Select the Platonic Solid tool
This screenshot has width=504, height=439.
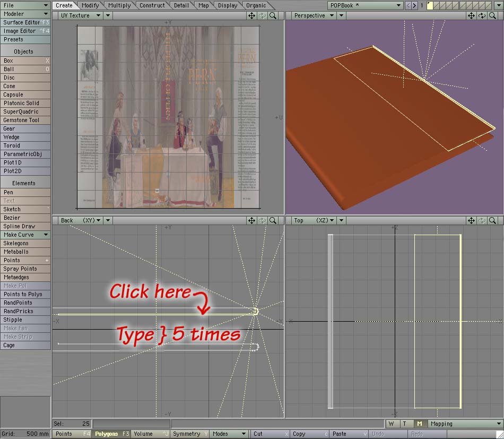click(x=25, y=103)
